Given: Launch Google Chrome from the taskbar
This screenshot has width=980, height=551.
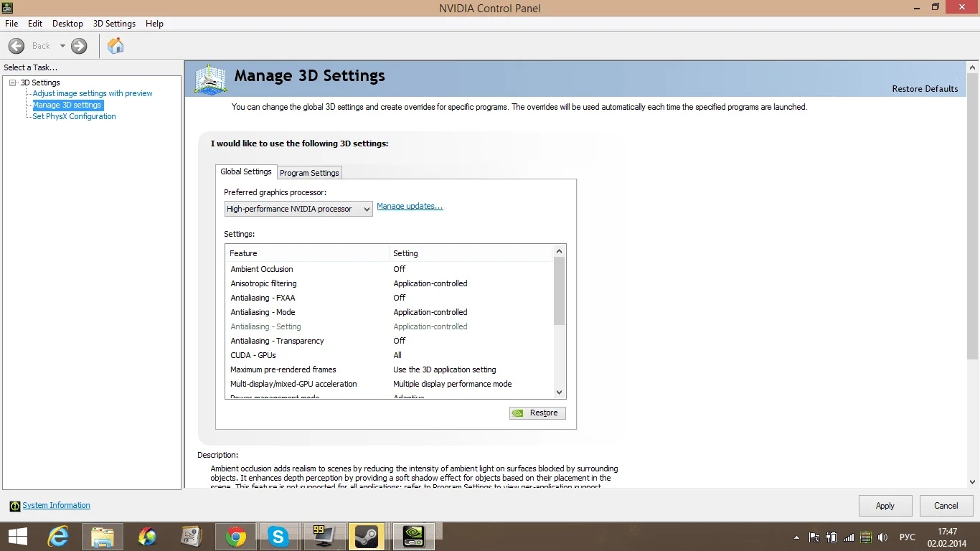Looking at the screenshot, I should click(235, 536).
